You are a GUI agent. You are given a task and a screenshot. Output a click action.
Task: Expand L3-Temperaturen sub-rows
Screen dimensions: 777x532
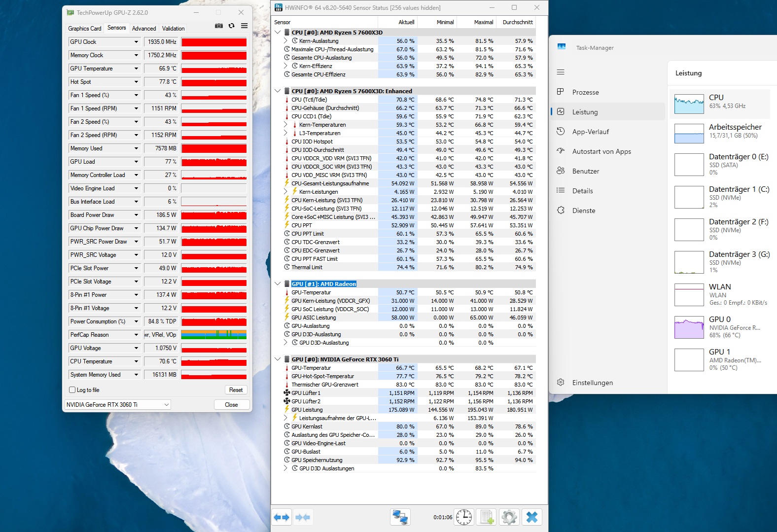click(x=285, y=133)
